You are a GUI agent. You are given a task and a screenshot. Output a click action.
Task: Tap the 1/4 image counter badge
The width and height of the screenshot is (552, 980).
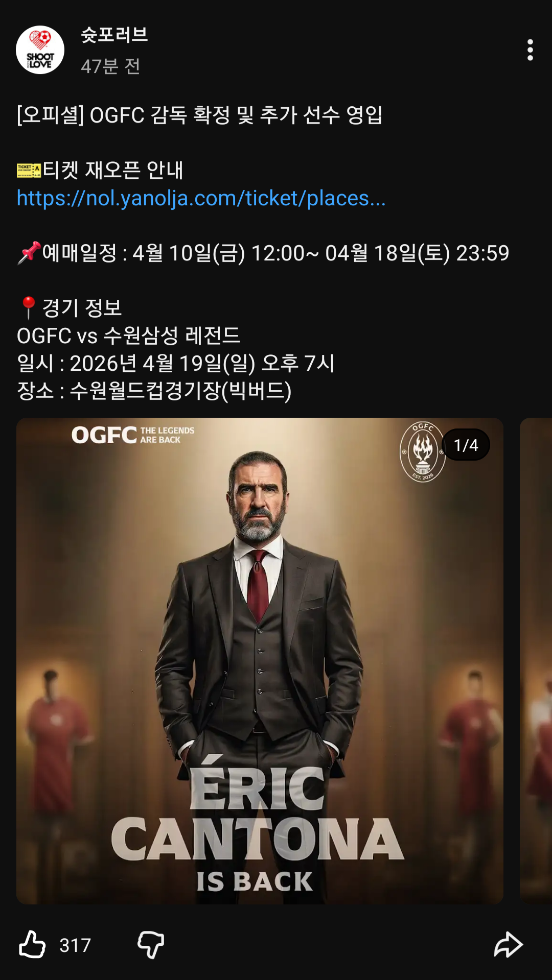click(466, 445)
